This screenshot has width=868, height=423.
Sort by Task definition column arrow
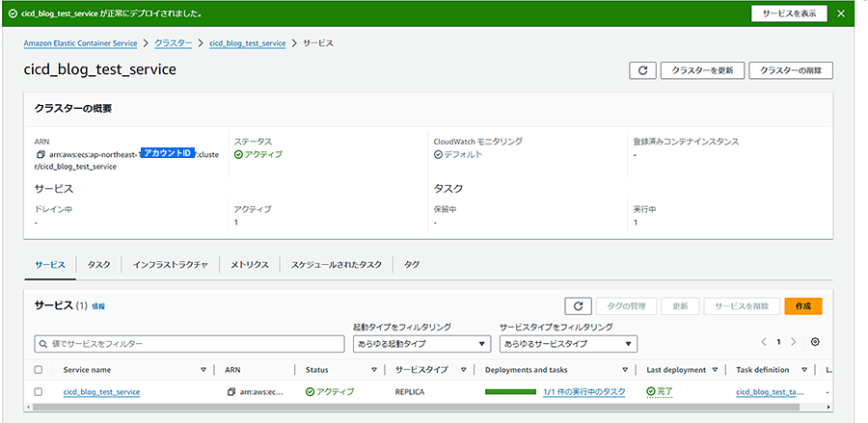pos(804,370)
